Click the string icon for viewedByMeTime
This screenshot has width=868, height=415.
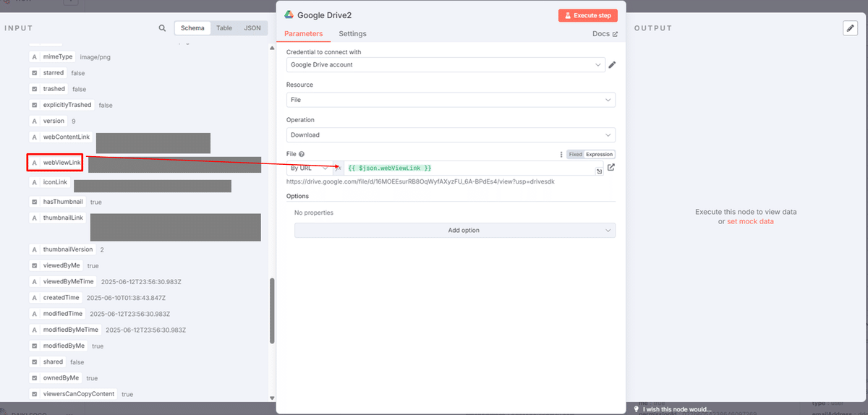(x=34, y=281)
